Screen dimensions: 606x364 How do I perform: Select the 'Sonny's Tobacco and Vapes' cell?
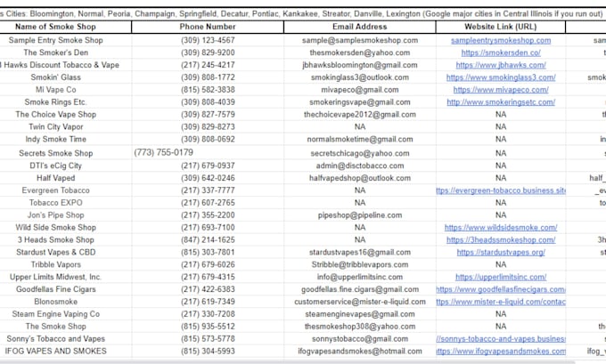65,338
